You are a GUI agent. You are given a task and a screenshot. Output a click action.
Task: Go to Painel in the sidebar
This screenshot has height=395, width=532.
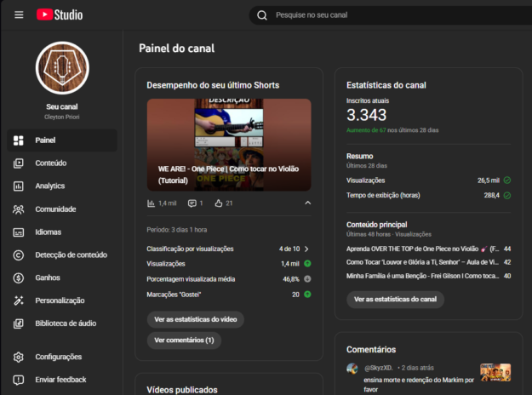[x=62, y=140]
